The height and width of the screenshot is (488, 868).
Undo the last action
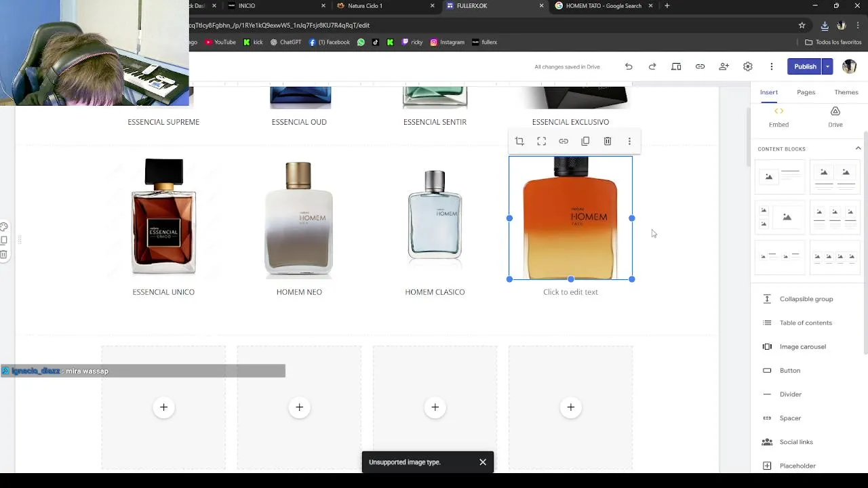pos(629,66)
